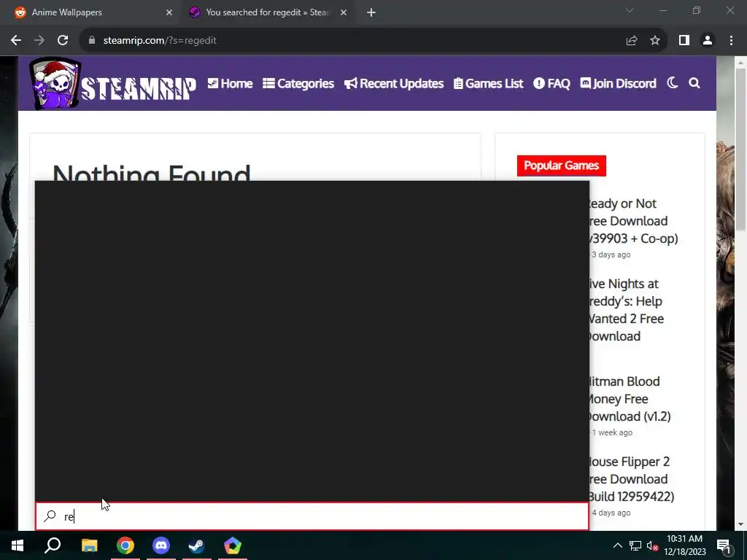Open Five Nights at Freddy's Help Wanted 2 link
Viewport: 747px width, 560px height.
[x=625, y=310]
